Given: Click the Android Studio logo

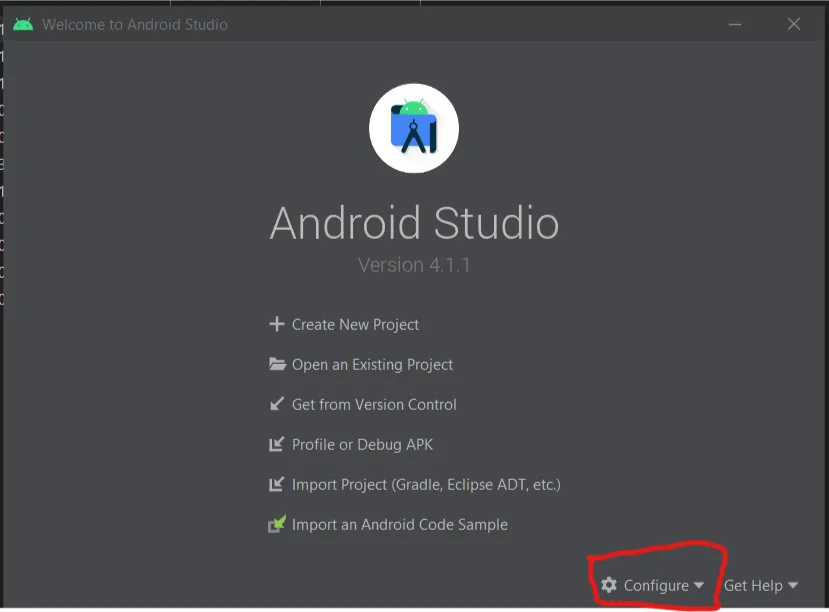Looking at the screenshot, I should (x=414, y=128).
